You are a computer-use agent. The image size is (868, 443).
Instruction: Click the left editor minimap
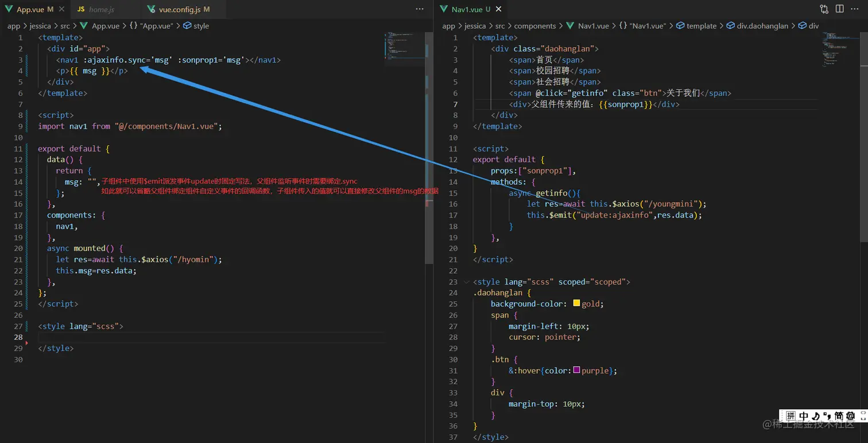coord(404,49)
